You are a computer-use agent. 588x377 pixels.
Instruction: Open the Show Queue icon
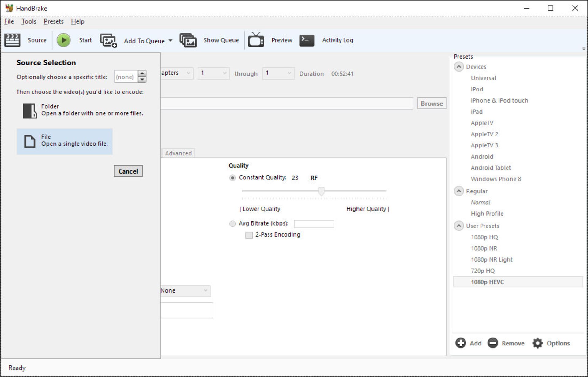pos(188,40)
